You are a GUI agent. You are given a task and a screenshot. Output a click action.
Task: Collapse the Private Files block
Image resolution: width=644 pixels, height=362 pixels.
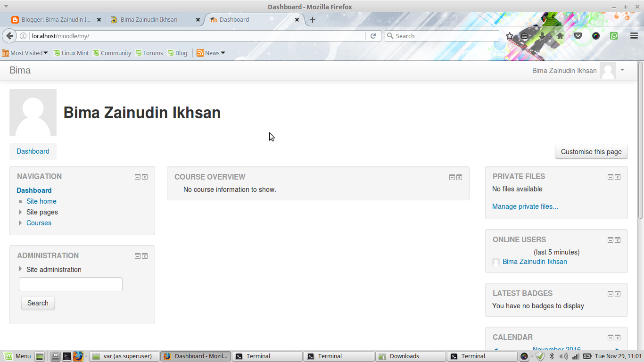[610, 177]
